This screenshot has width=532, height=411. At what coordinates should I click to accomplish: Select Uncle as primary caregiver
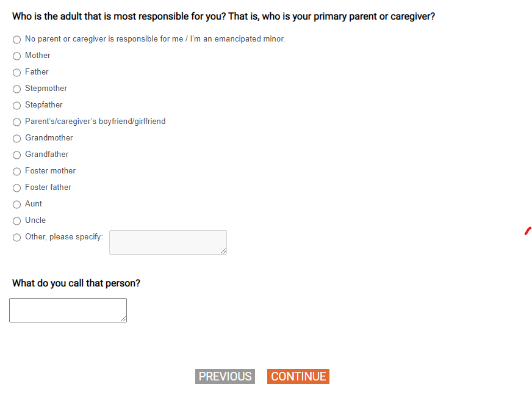16,220
